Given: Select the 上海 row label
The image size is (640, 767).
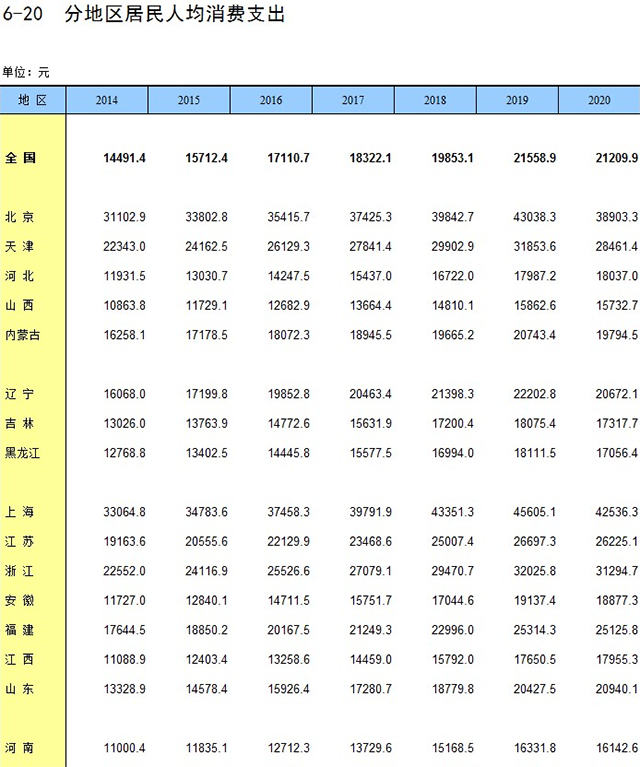Looking at the screenshot, I should [20, 512].
